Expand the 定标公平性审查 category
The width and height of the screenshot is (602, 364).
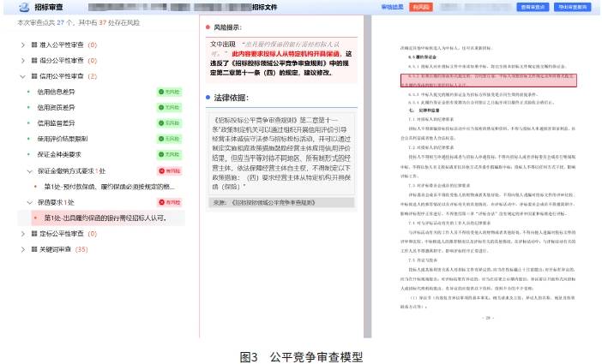[22, 234]
